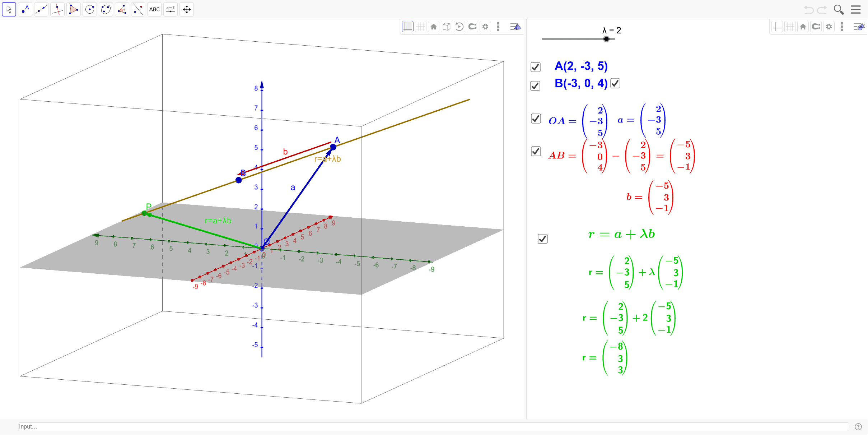Choose the Perpendicular Line tool
Viewport: 868px width, 435px height.
coord(57,9)
